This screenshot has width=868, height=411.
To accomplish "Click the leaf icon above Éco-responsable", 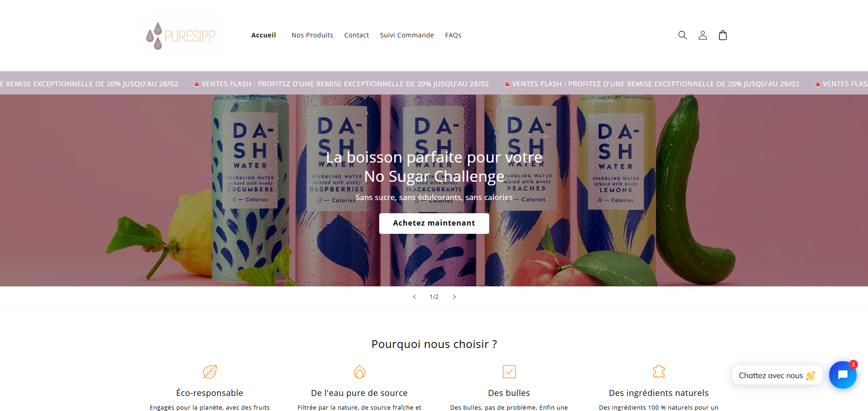I will [x=209, y=372].
